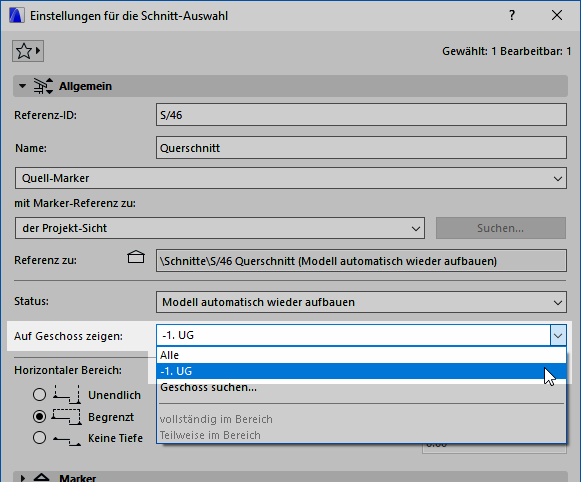This screenshot has width=581, height=482.
Task: Open the Favorites star menu
Action: (x=28, y=51)
